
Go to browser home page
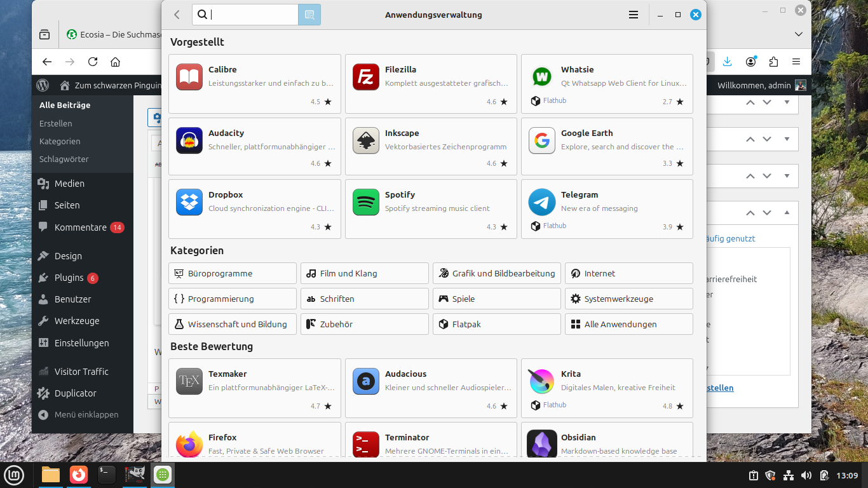pyautogui.click(x=115, y=62)
